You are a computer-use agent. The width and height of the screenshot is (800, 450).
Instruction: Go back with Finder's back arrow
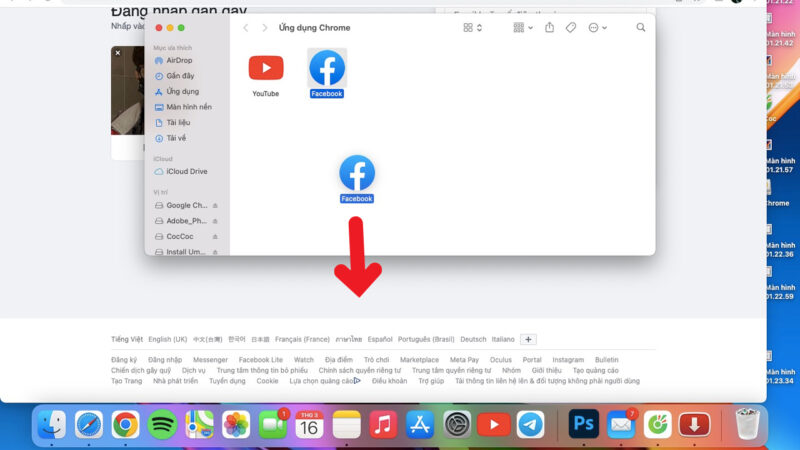(x=246, y=28)
